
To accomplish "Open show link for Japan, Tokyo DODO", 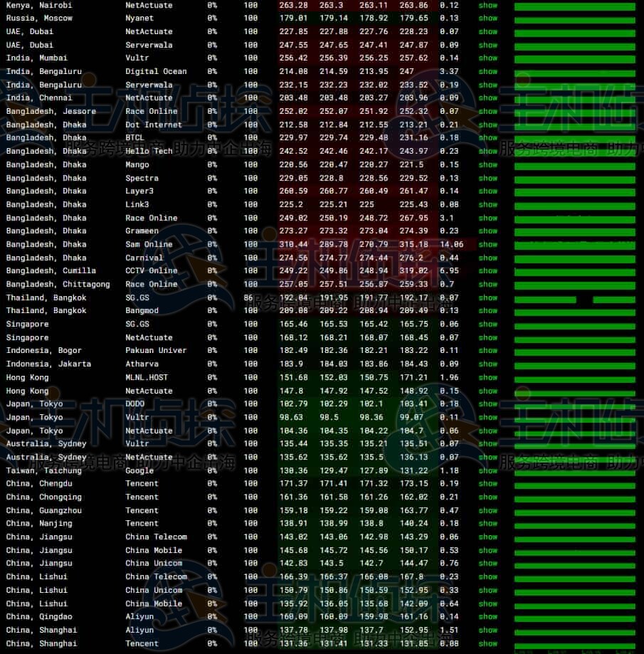I will coord(488,404).
